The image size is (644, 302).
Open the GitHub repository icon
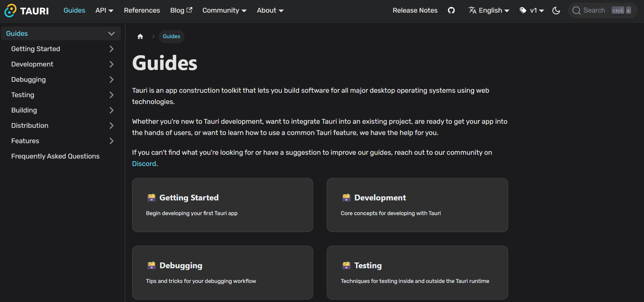tap(451, 11)
